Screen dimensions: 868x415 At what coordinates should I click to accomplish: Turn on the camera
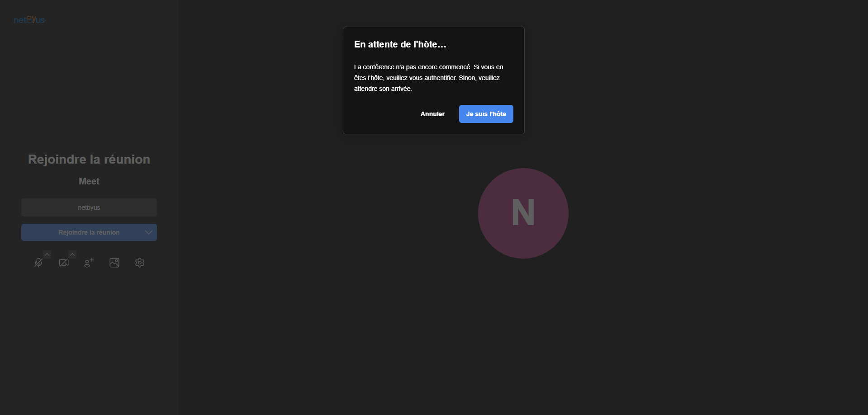coord(64,263)
